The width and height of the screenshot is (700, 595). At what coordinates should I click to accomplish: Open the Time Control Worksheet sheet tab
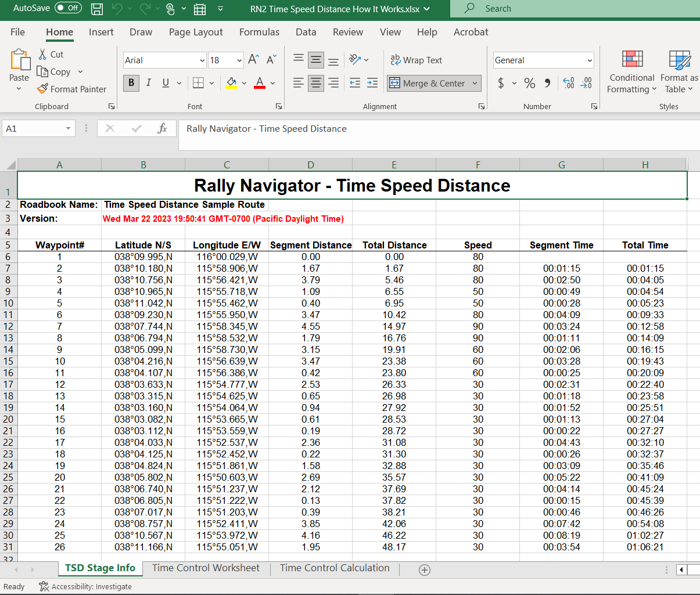(206, 568)
